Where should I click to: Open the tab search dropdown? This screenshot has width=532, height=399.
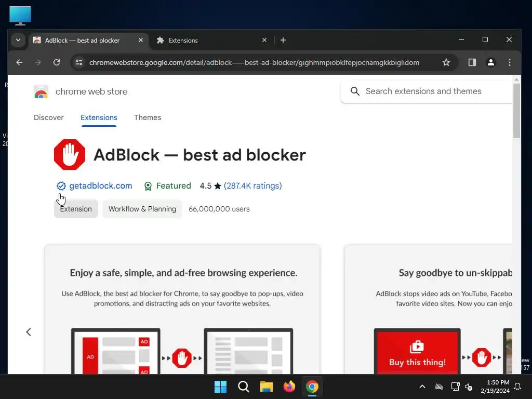coord(18,40)
